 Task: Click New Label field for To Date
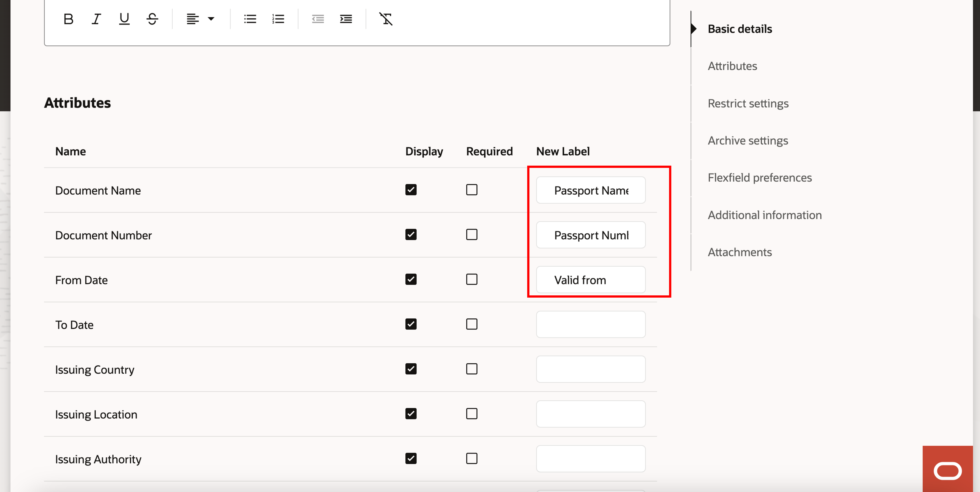590,324
